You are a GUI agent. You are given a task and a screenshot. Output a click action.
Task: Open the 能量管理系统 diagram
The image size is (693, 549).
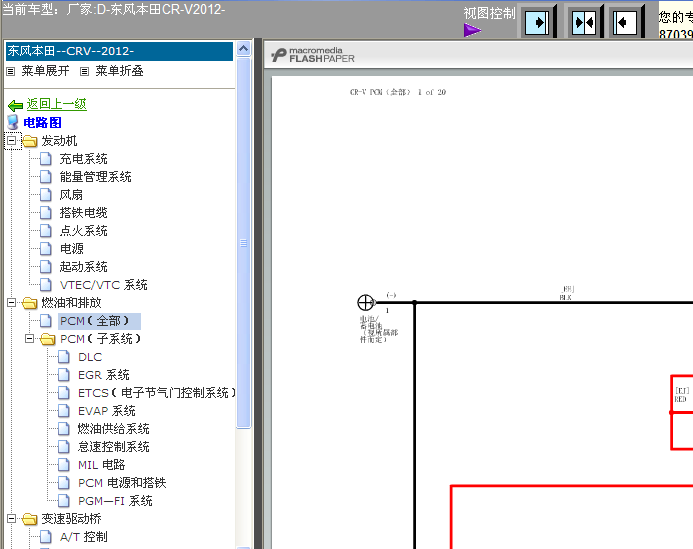coord(95,177)
